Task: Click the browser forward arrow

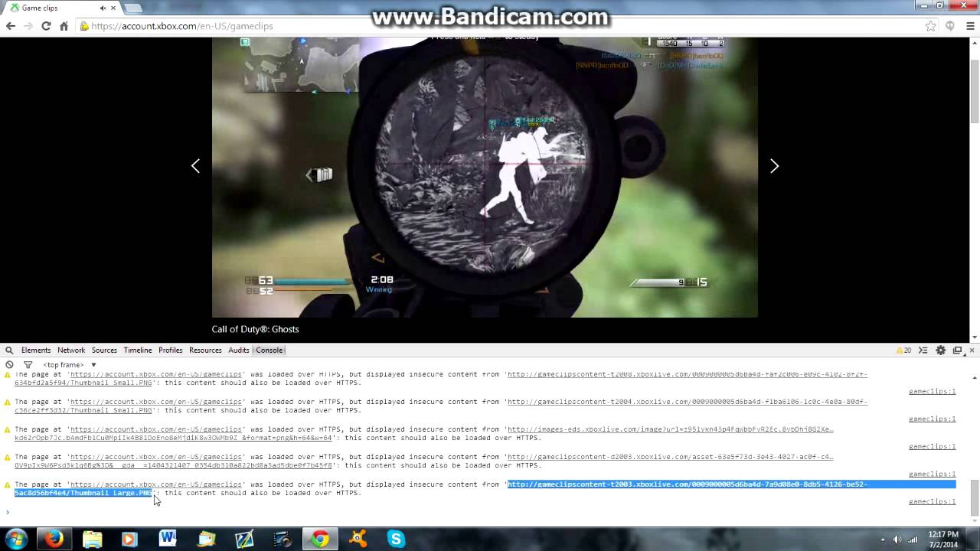Action: pyautogui.click(x=28, y=26)
